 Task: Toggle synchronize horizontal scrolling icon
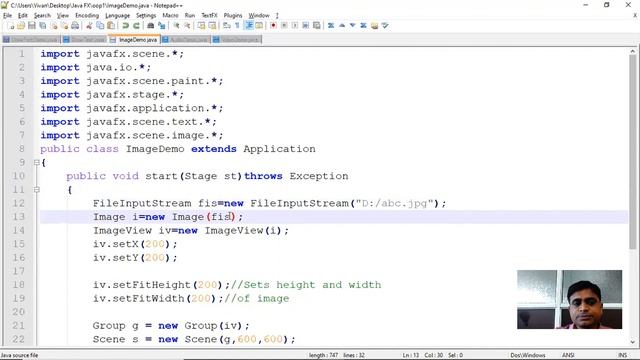coord(212,26)
